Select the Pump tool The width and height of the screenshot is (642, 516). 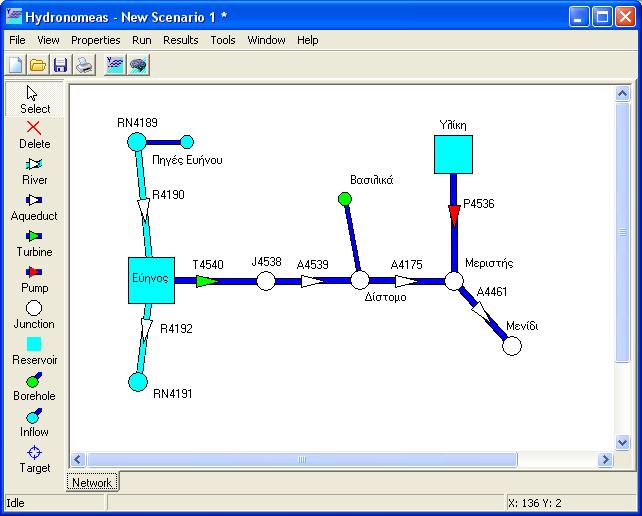(x=34, y=279)
